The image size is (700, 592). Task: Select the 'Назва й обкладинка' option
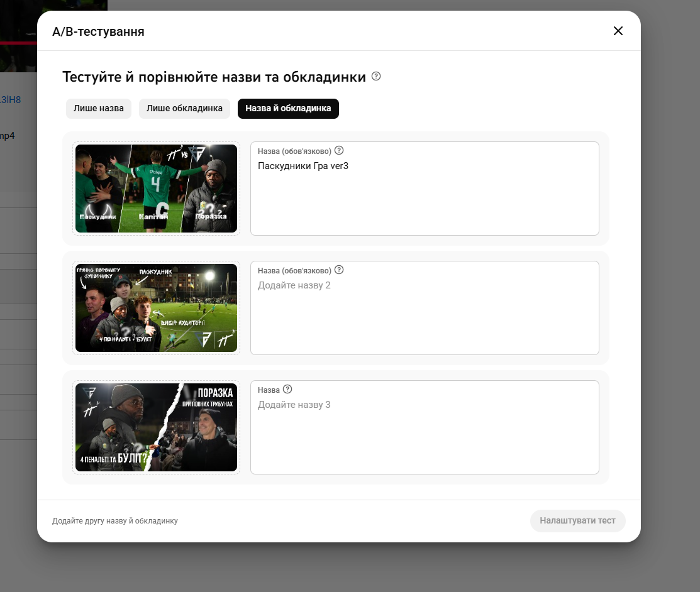(x=288, y=108)
